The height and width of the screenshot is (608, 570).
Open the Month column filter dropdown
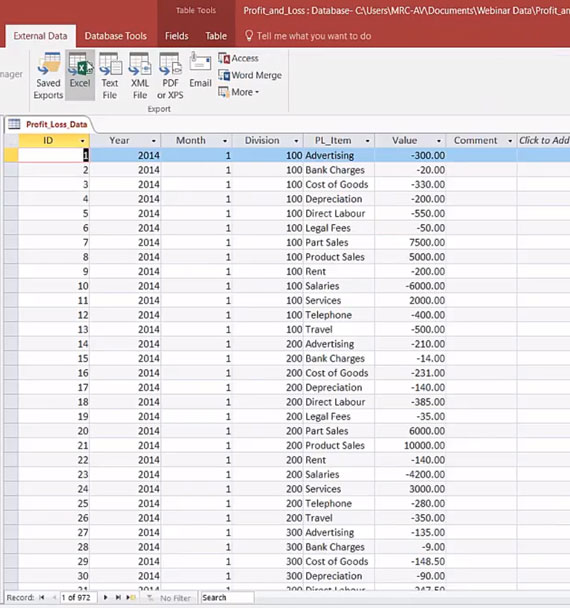point(225,141)
